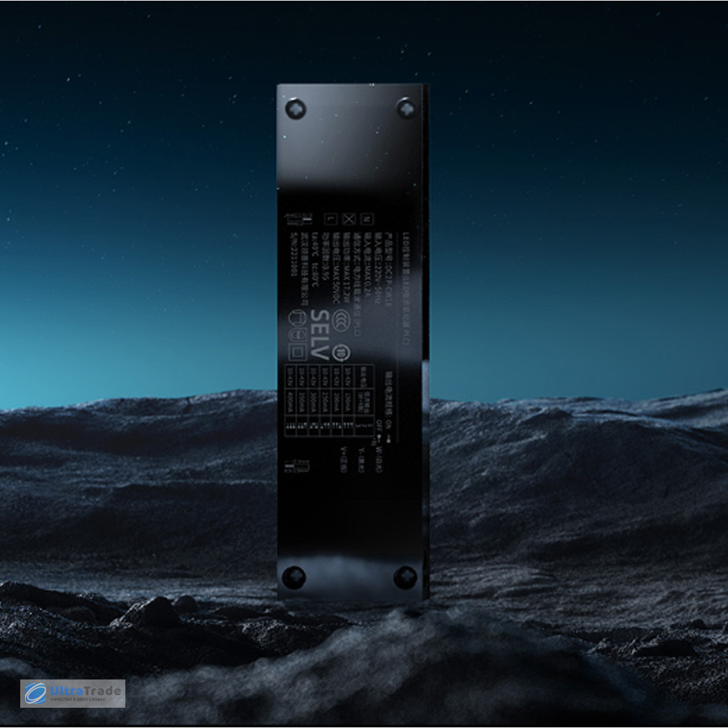Click the top-right screw on the device

(405, 108)
